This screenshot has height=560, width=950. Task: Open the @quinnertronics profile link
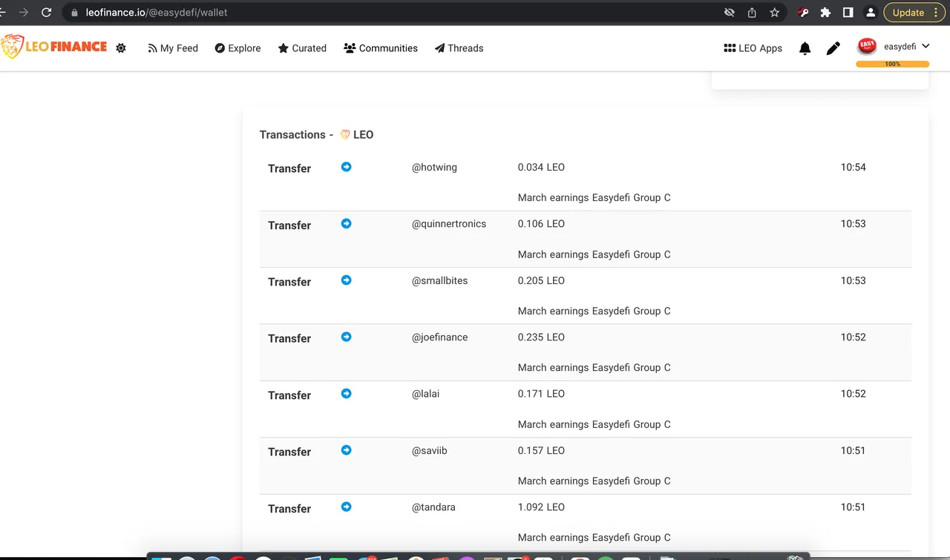click(449, 224)
